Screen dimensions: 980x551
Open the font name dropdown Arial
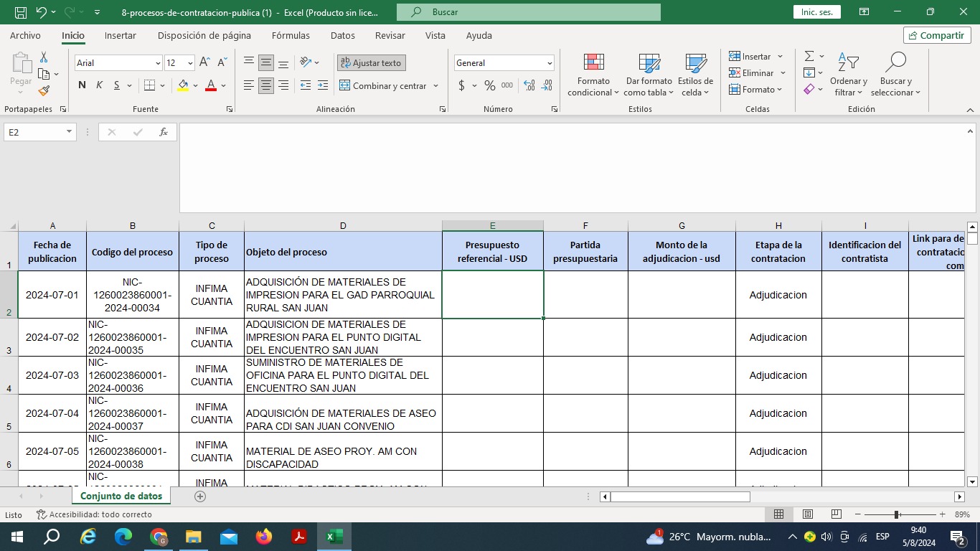coord(158,63)
